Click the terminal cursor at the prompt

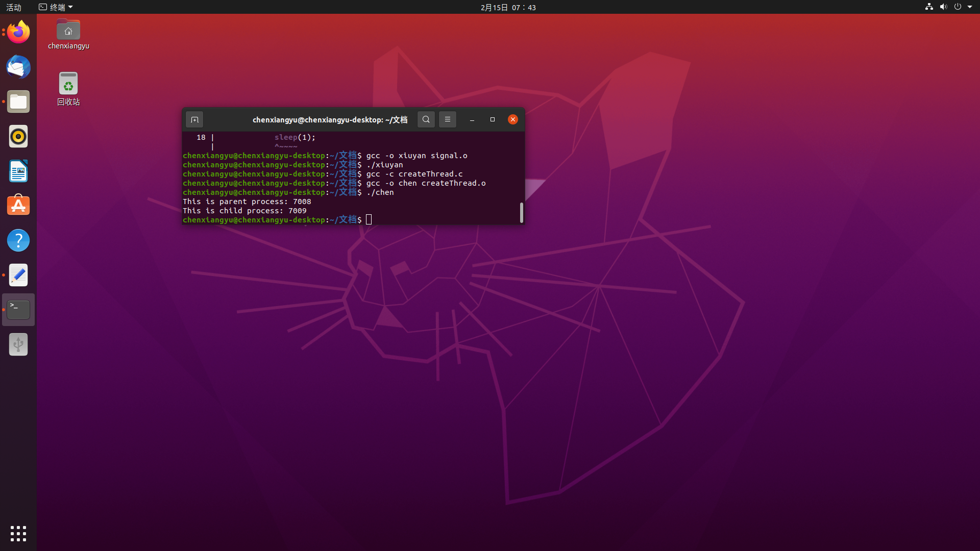pos(369,220)
